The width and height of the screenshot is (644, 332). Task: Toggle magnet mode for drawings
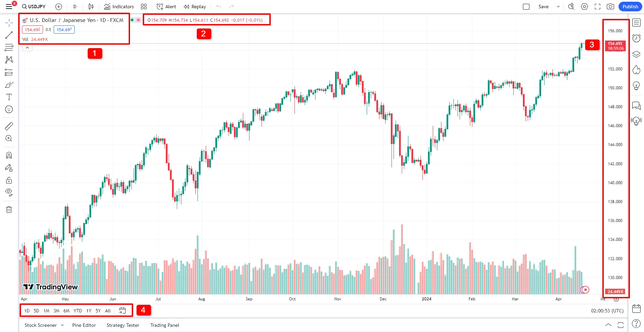pyautogui.click(x=9, y=155)
